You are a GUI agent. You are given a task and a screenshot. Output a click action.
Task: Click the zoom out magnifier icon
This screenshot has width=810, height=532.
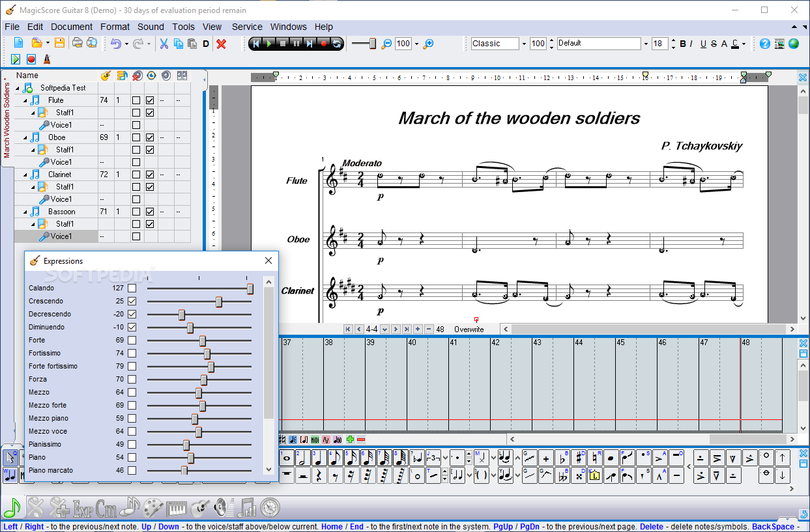point(386,44)
